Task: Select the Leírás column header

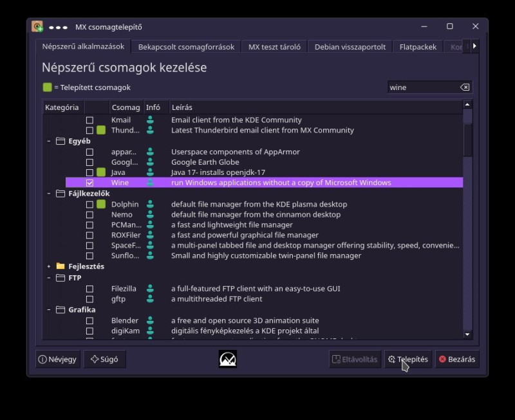Action: click(315, 107)
